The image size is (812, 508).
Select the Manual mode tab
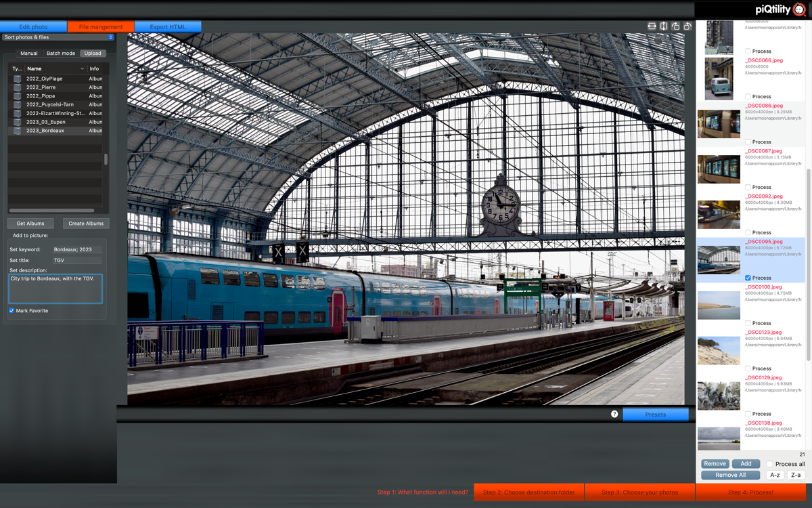pos(29,54)
